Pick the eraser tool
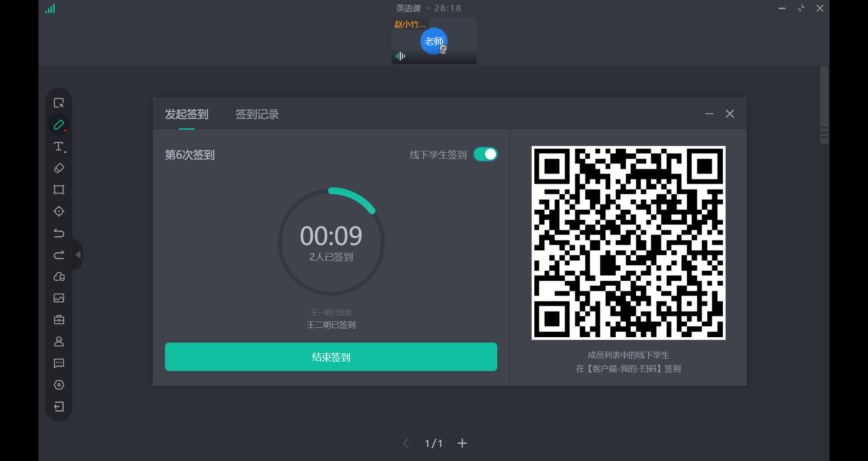This screenshot has width=868, height=461. [59, 168]
